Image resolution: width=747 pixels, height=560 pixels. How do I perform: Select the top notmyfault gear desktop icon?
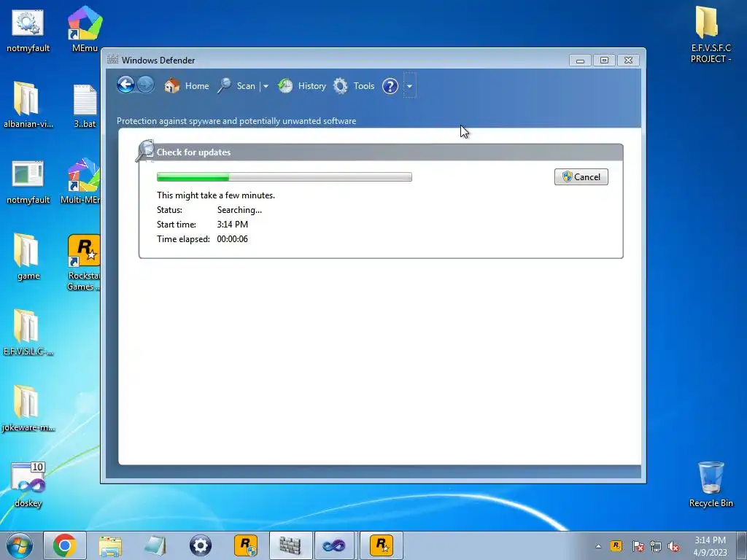[28, 31]
